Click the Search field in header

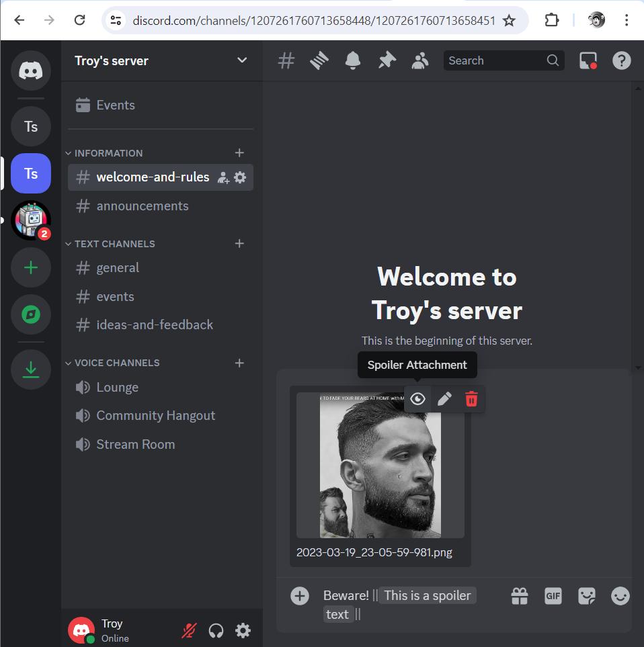[496, 60]
